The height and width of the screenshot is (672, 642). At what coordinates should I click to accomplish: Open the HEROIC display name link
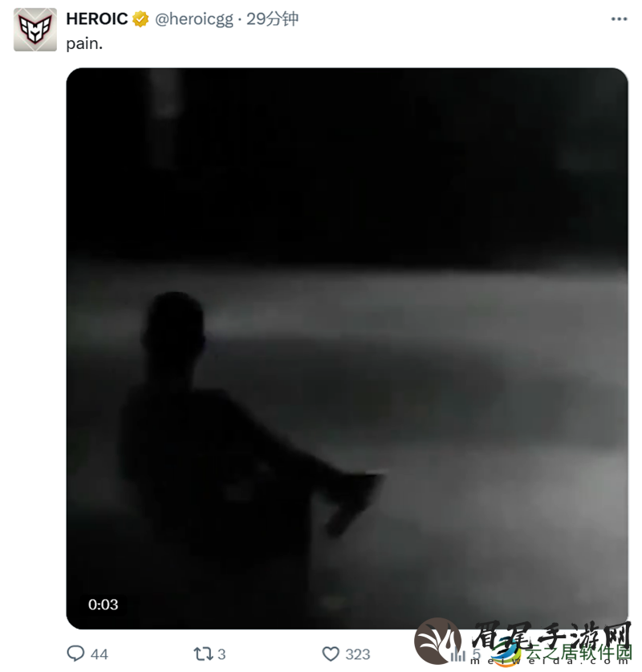click(97, 18)
